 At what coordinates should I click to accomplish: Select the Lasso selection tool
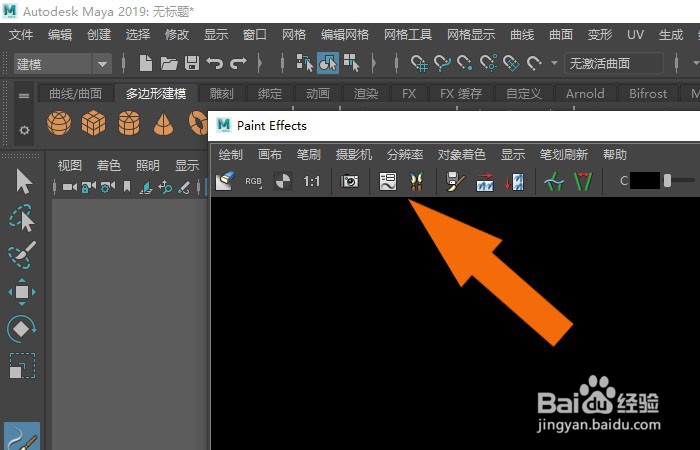(x=21, y=218)
